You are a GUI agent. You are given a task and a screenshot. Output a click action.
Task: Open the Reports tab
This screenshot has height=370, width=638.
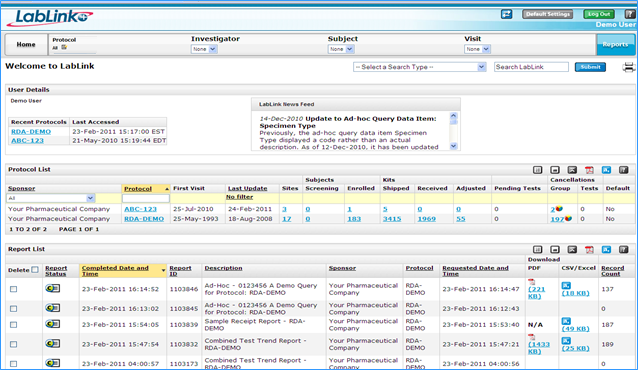(615, 44)
